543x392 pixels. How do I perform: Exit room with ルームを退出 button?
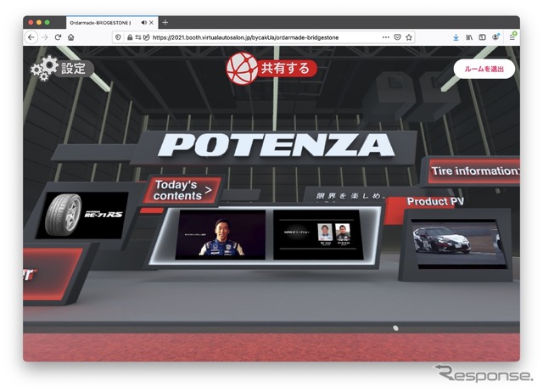484,69
